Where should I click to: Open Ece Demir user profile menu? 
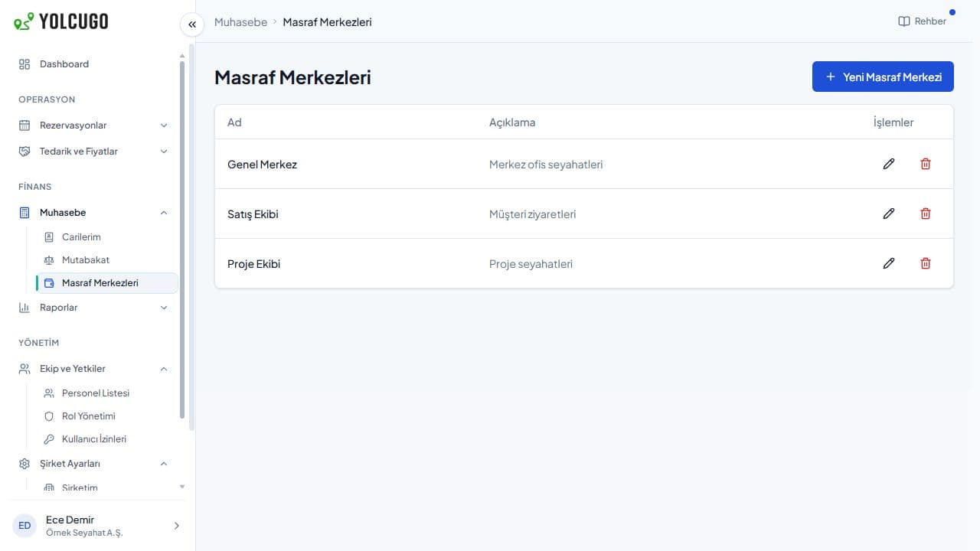[x=96, y=526]
